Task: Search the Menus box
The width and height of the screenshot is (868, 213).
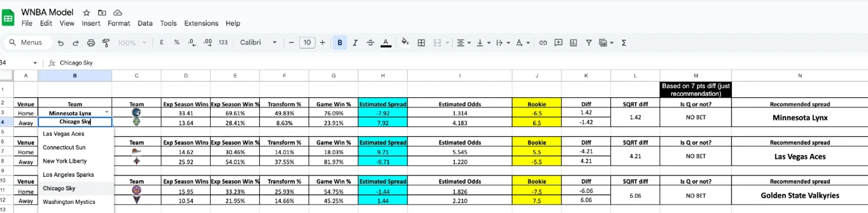Action: point(28,42)
